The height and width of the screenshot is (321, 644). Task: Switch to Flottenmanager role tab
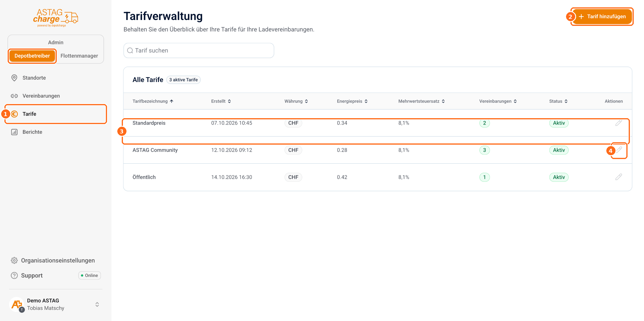pos(79,56)
